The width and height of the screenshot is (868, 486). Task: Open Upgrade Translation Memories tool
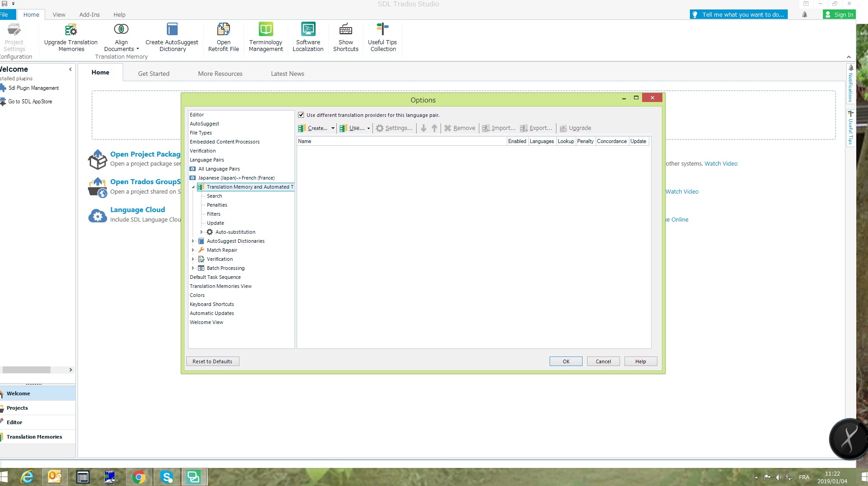[71, 38]
